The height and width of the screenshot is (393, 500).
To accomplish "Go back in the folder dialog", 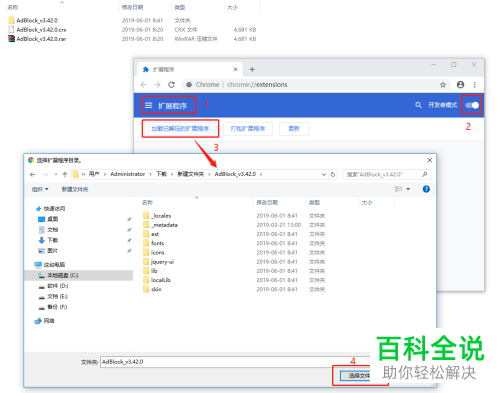I will coord(32,174).
